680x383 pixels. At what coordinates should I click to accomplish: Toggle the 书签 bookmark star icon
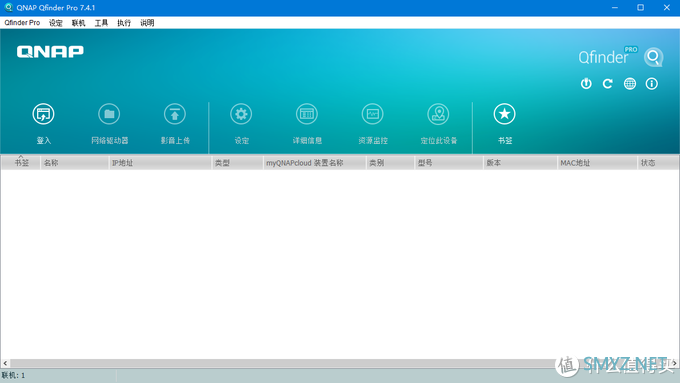click(x=504, y=114)
